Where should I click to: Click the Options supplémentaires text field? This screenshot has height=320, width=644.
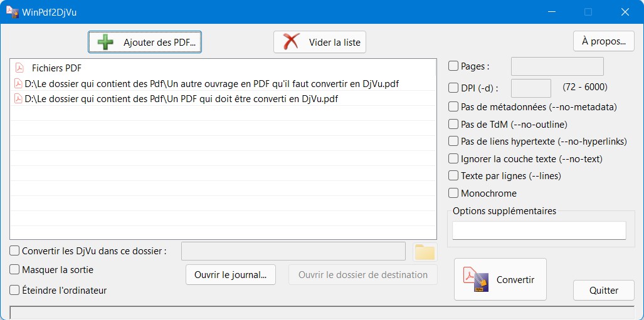pyautogui.click(x=539, y=230)
